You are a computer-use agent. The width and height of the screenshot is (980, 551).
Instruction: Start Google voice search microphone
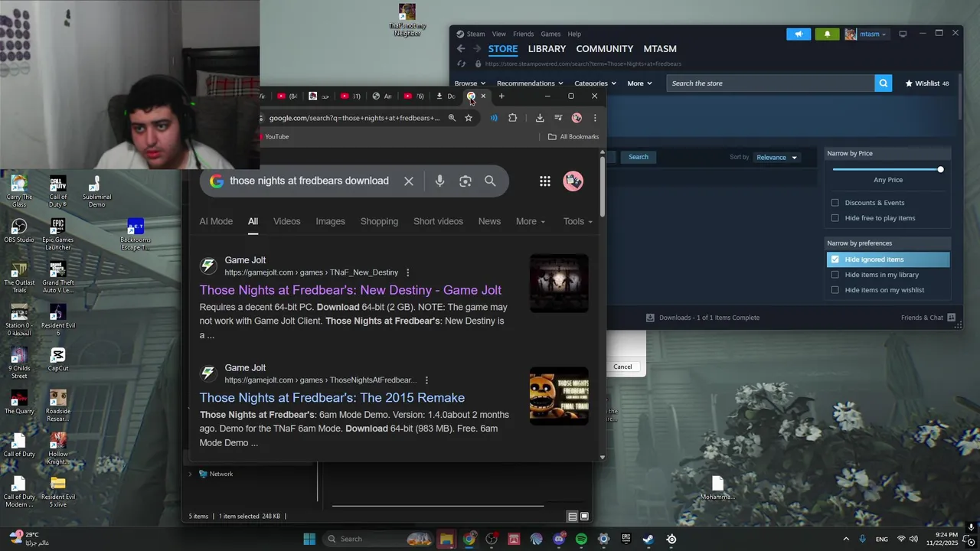[x=439, y=181]
